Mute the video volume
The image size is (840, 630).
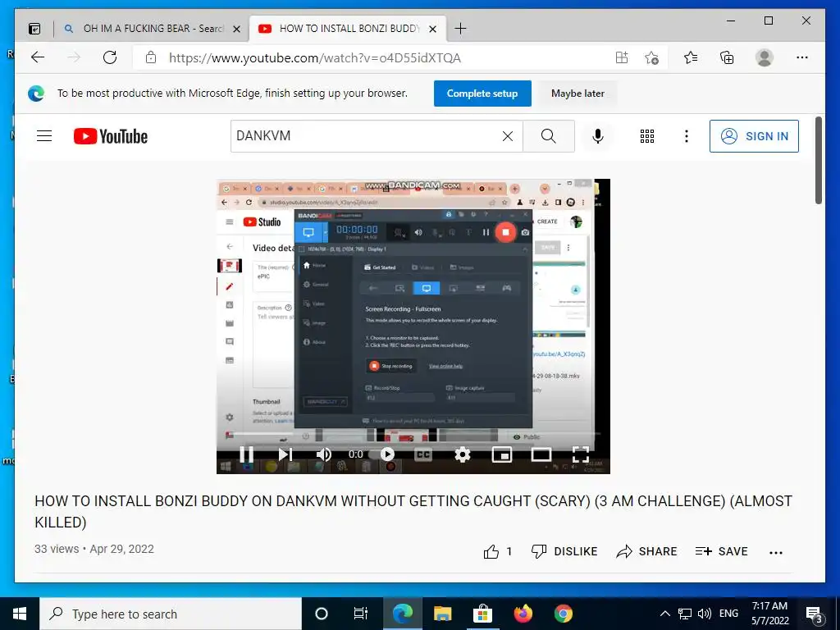(x=323, y=454)
